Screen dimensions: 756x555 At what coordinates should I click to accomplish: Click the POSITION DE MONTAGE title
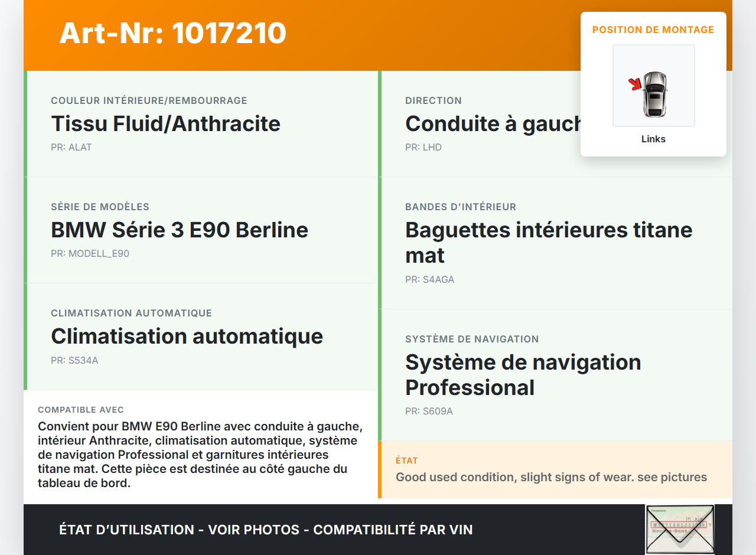653,30
